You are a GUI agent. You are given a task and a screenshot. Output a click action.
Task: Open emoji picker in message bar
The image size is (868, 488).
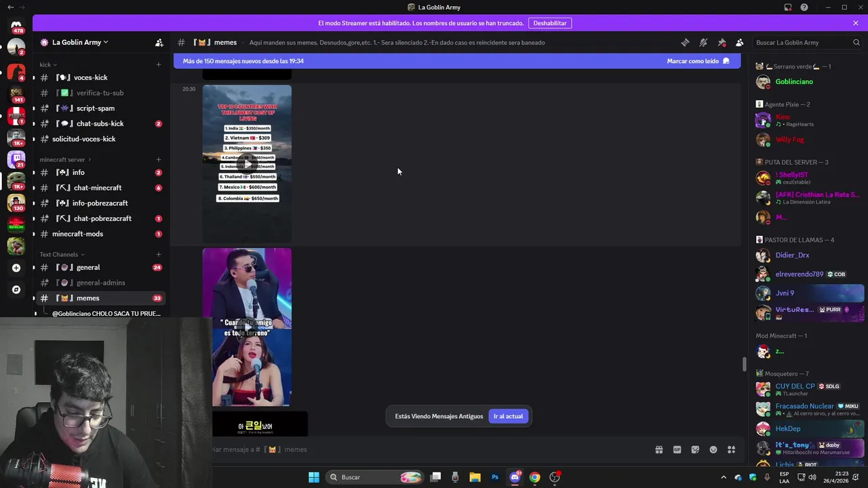(x=713, y=449)
